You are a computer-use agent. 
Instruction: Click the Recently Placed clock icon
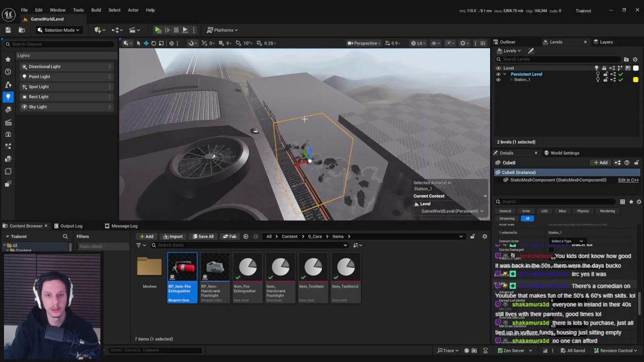click(x=8, y=72)
